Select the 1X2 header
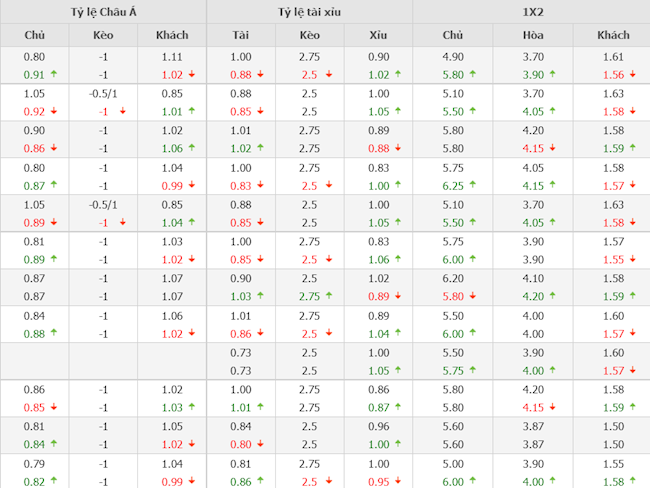Viewport: 650px width, 489px height. [x=530, y=12]
